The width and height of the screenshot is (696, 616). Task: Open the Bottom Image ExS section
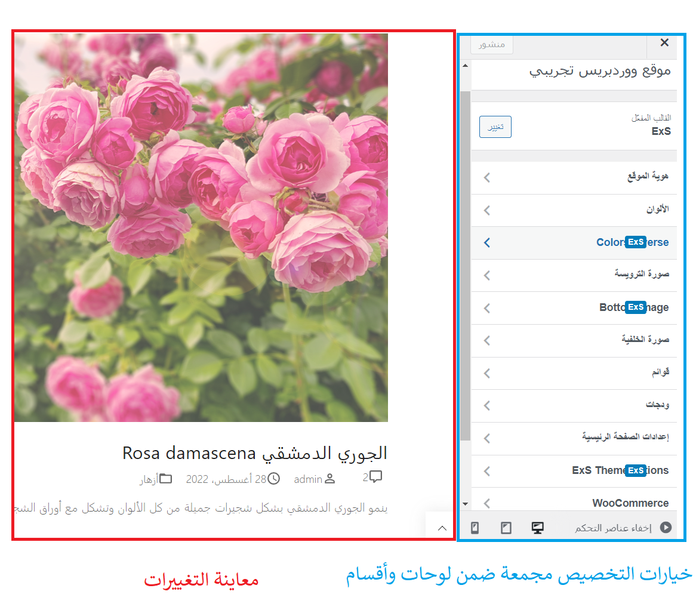574,308
